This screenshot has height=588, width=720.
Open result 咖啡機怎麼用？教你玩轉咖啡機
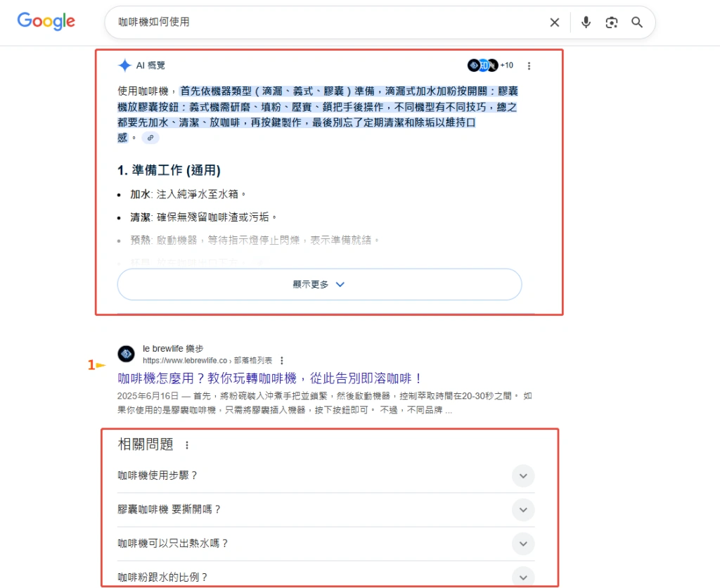(270, 378)
